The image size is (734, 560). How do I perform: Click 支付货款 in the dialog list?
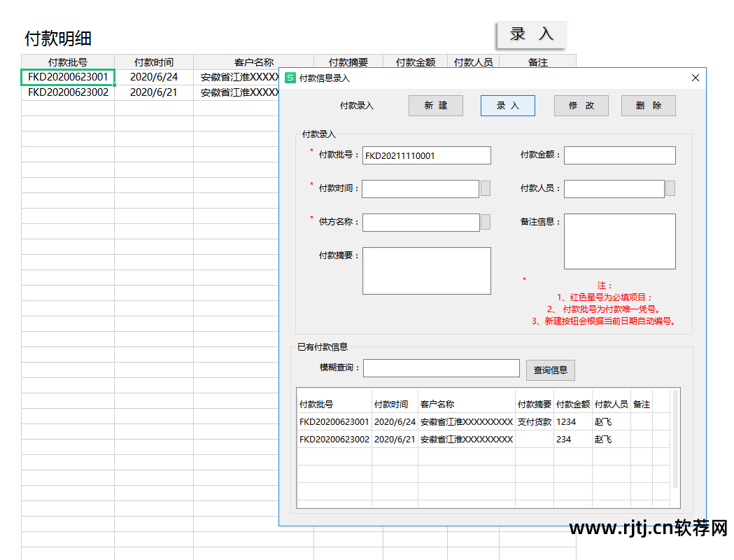534,422
